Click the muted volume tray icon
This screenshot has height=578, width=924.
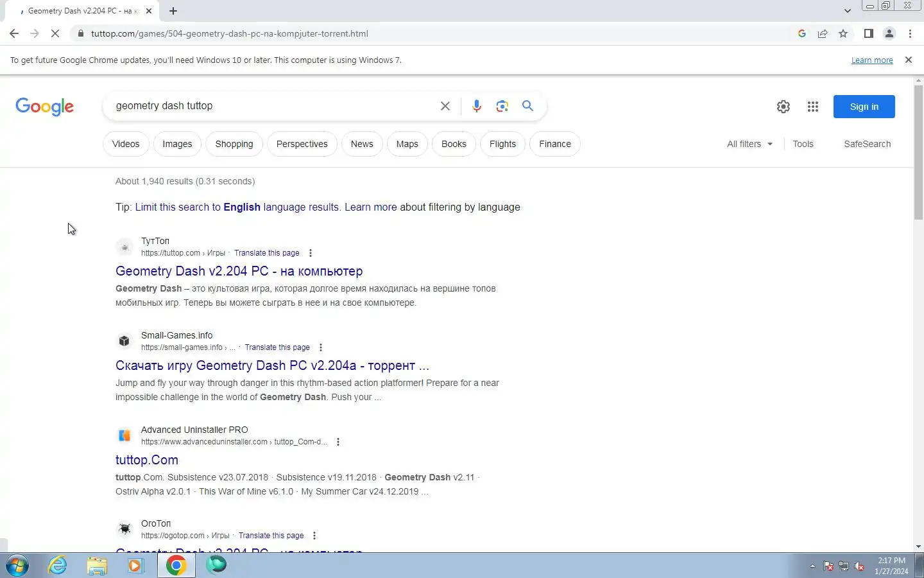(859, 566)
